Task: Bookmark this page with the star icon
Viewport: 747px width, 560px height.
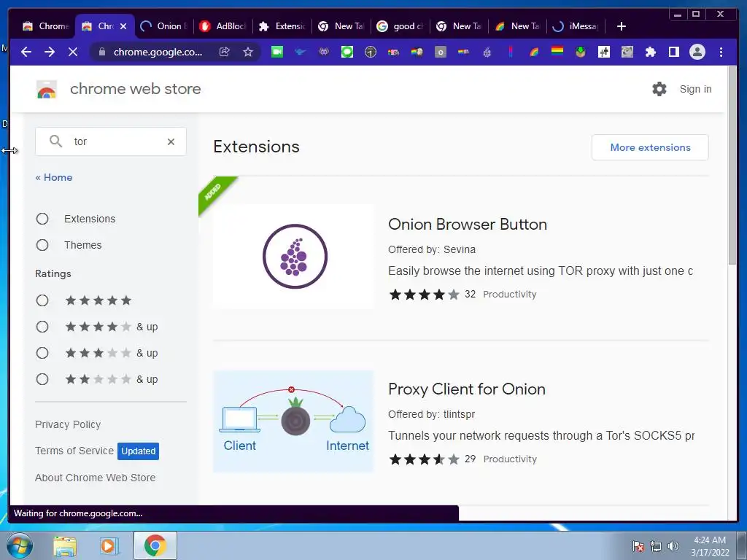Action: pos(248,52)
